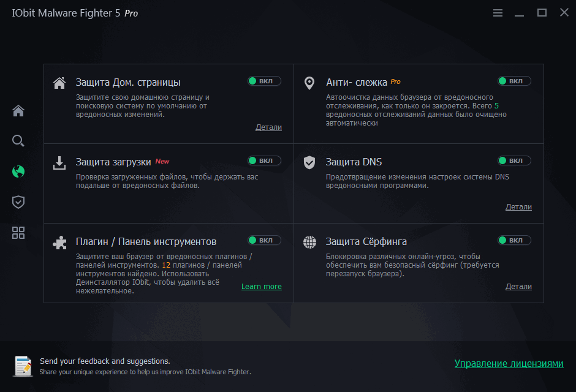The image size is (576, 392).
Task: Click the home icon beside Защита Дом. страницы
Action: pos(59,81)
